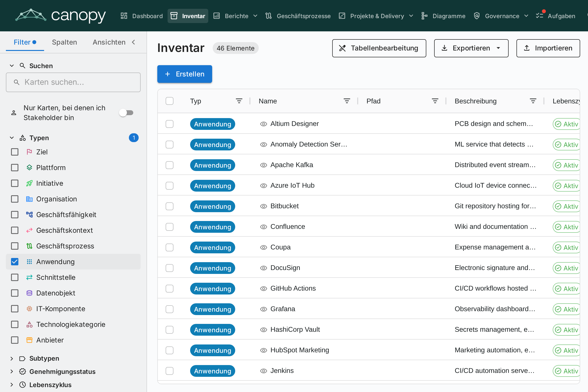This screenshot has height=392, width=588.
Task: Click the Initiative rocket icon
Action: pyautogui.click(x=29, y=183)
